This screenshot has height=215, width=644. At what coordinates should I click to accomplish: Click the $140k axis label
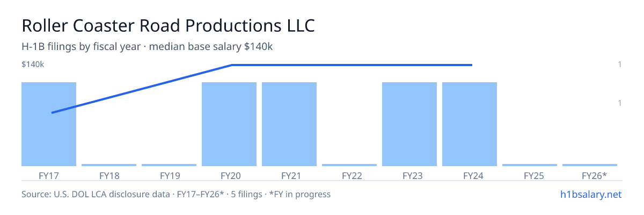33,64
